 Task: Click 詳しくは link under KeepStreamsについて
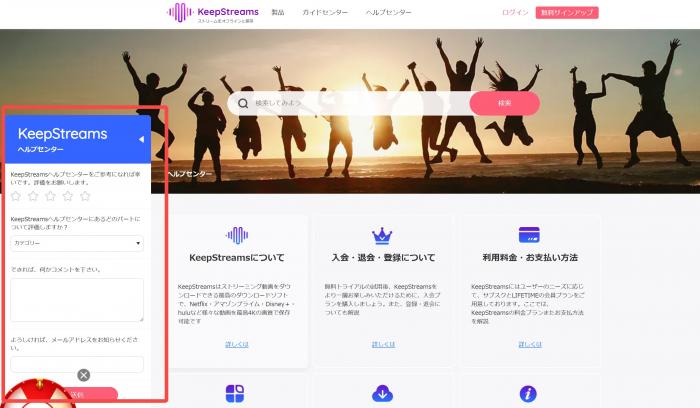(237, 345)
